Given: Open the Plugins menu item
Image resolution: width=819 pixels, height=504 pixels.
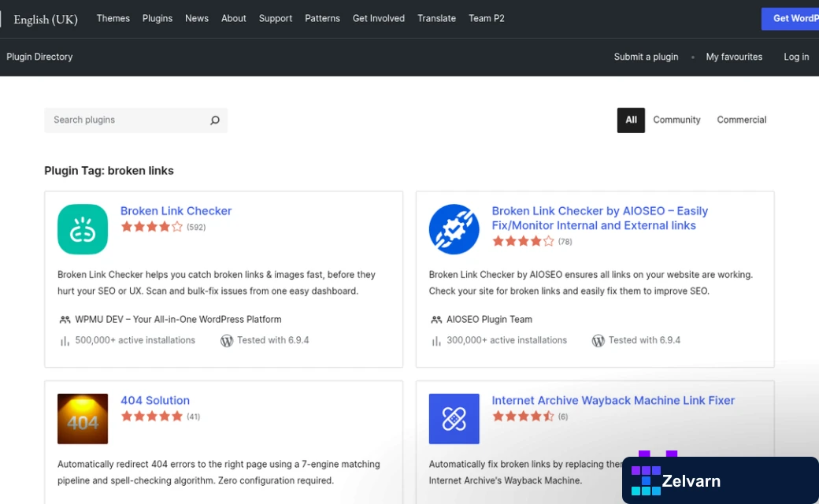Looking at the screenshot, I should 157,18.
